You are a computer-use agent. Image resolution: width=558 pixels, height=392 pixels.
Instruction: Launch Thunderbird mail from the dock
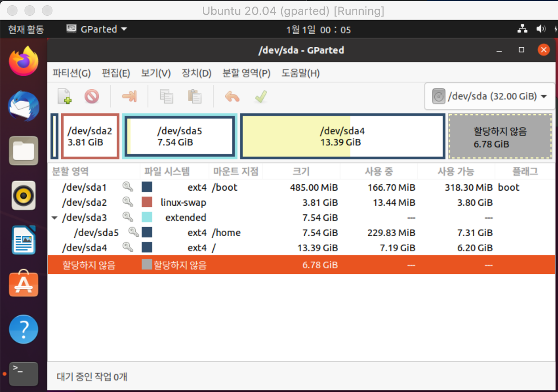coord(24,106)
